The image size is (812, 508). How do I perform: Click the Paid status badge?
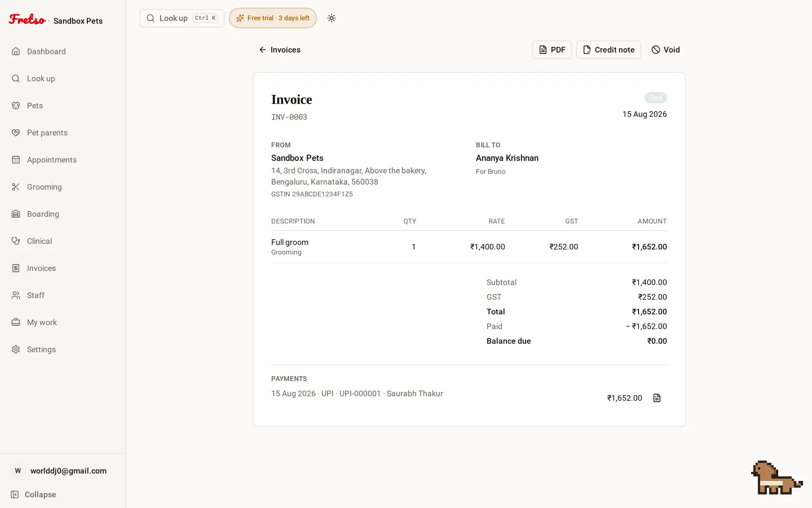coord(655,97)
